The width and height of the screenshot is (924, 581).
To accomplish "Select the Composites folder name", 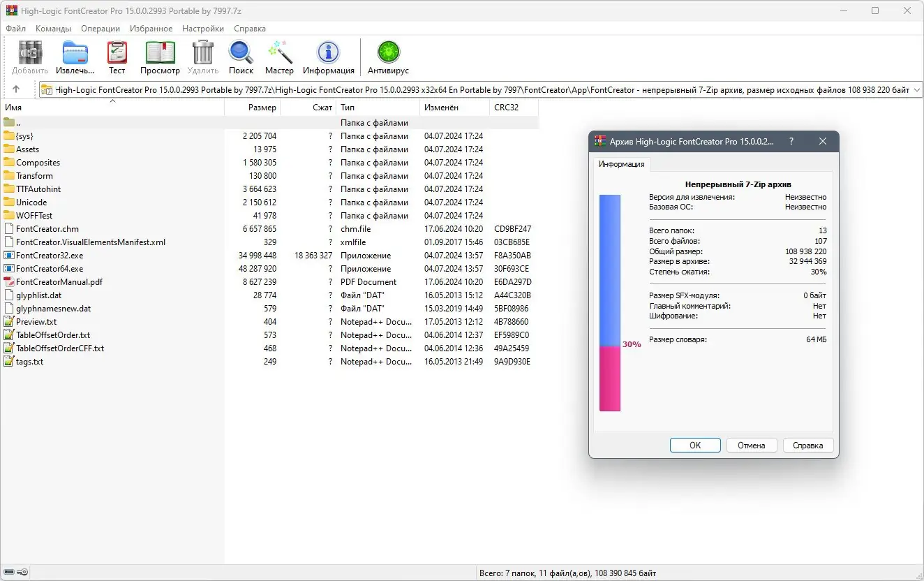I will click(38, 163).
